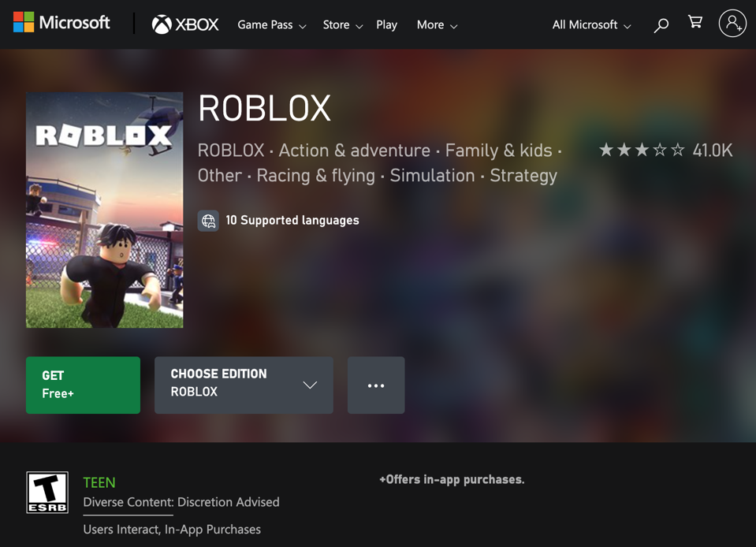Open the star rating reviews
The image size is (756, 547).
click(x=665, y=150)
